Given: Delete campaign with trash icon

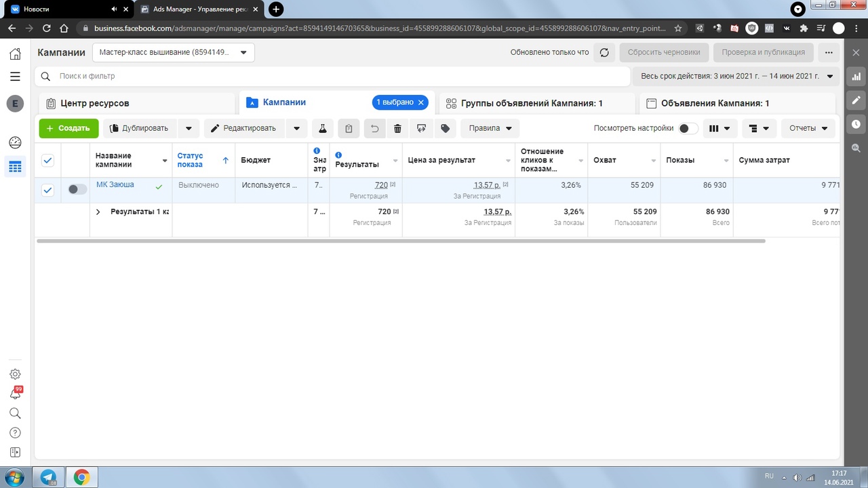Looking at the screenshot, I should (x=397, y=128).
